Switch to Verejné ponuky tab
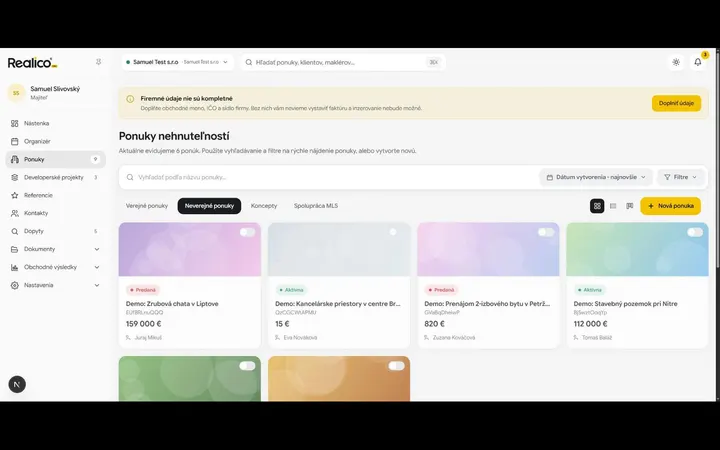This screenshot has width=720, height=450. click(147, 206)
